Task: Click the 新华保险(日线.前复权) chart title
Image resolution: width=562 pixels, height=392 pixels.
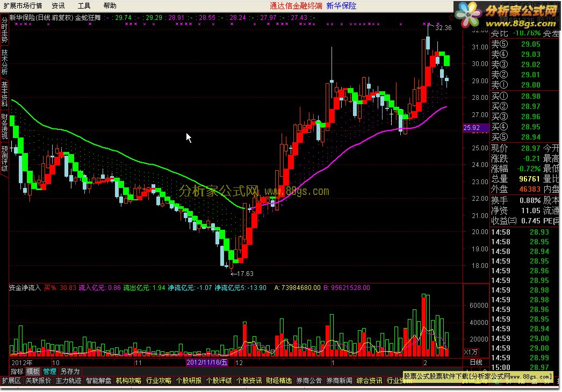Action: click(41, 18)
